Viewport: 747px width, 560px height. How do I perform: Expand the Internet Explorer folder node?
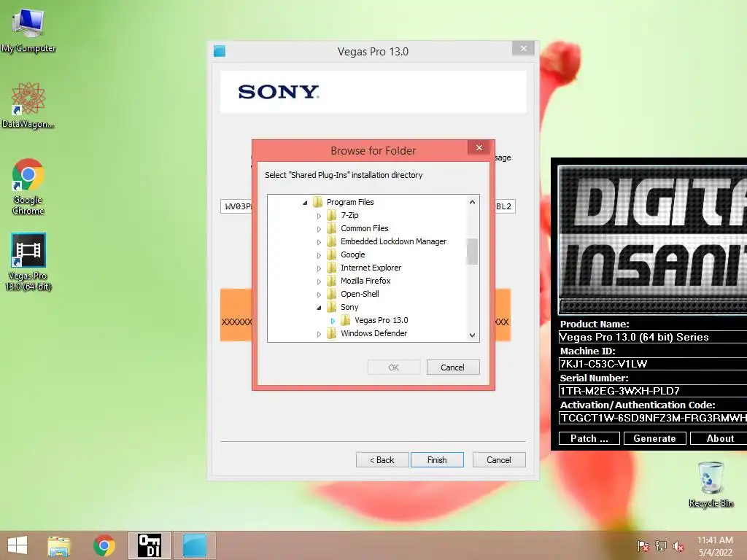319,268
